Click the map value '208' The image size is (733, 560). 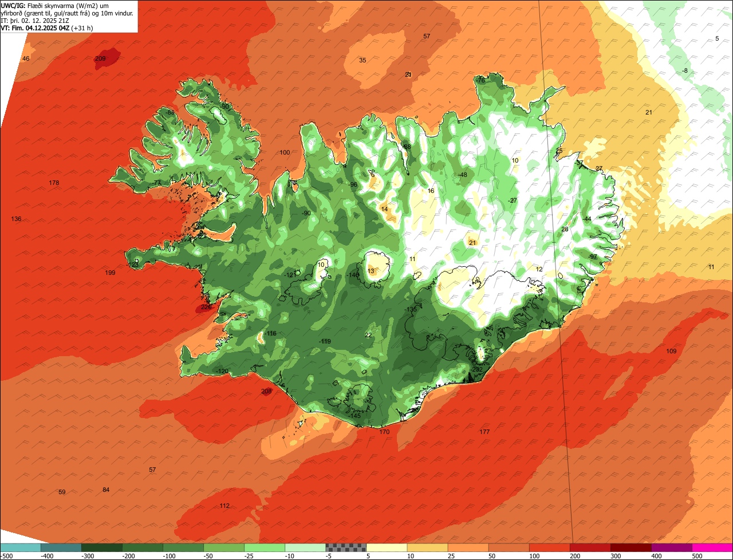tap(266, 392)
